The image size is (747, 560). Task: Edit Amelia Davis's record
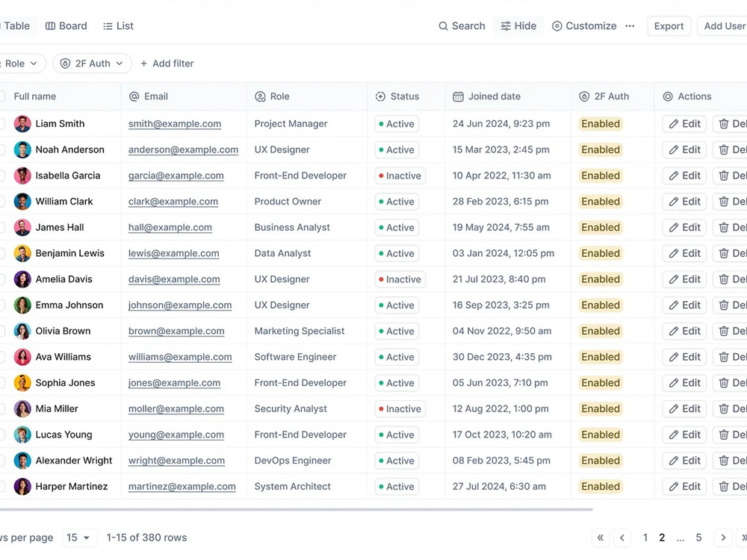click(684, 279)
